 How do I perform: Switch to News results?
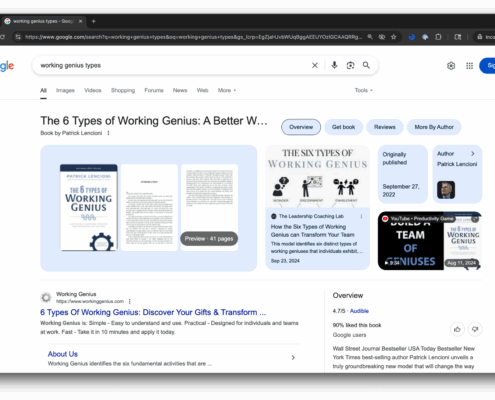pos(180,90)
